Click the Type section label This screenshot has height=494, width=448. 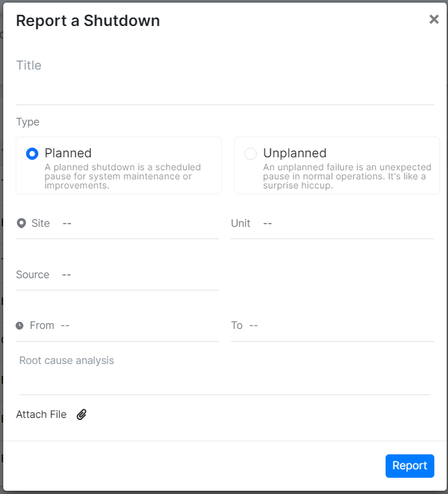point(28,122)
